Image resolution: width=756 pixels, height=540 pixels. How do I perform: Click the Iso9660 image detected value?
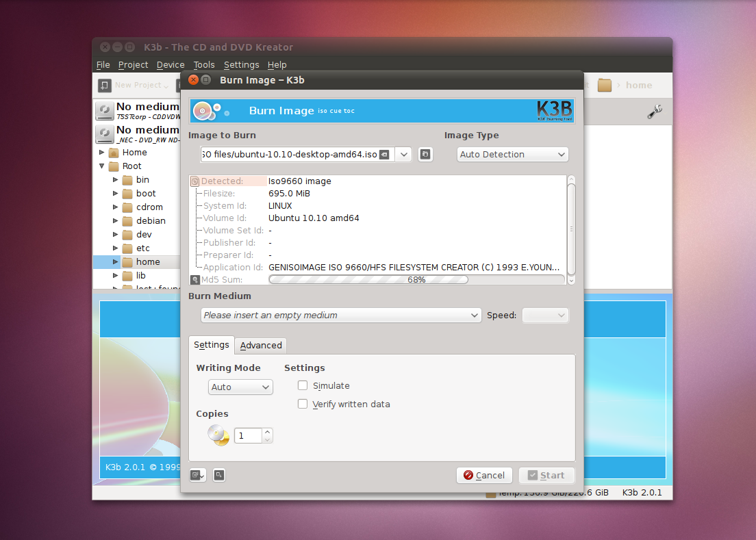pos(299,181)
